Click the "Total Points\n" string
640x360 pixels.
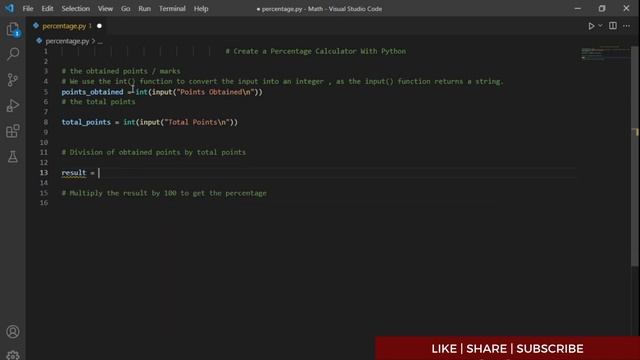[x=197, y=122]
